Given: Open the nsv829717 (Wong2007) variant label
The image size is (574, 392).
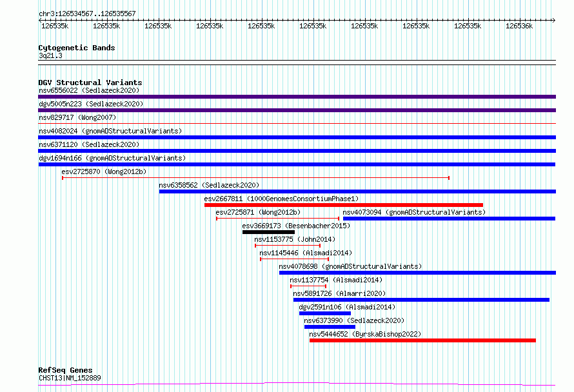Looking at the screenshot, I should tap(77, 117).
